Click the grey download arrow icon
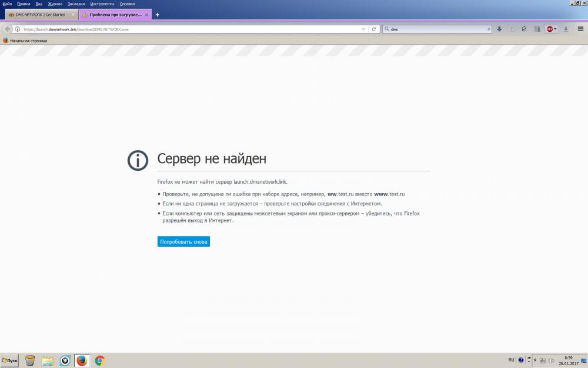Viewport: 588px width, 368px height. tap(566, 29)
